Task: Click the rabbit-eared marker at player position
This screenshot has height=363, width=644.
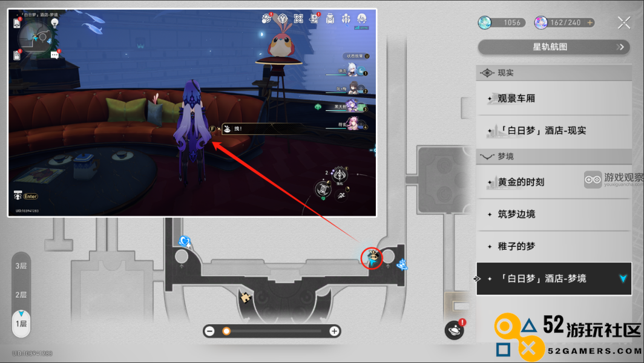Action: point(372,257)
